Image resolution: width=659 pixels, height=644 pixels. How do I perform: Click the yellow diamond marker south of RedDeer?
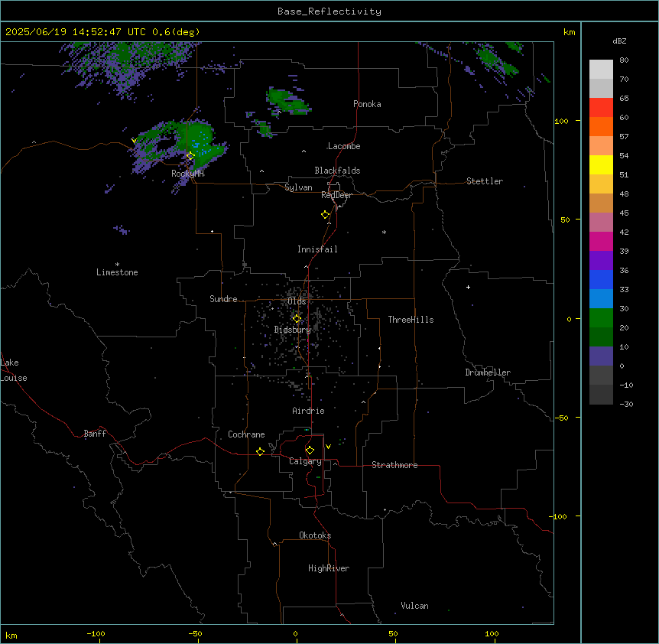[x=325, y=215]
